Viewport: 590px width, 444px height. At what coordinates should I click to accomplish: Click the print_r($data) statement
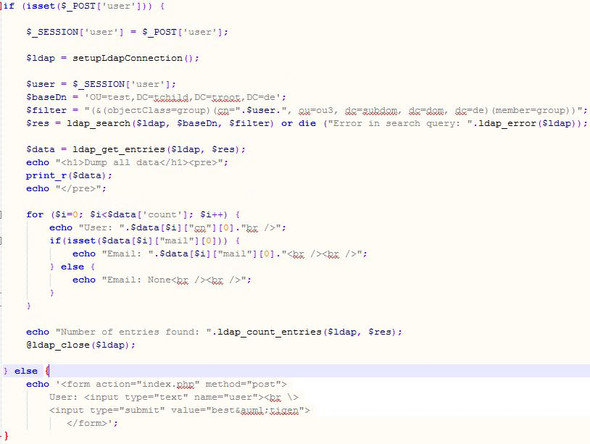pyautogui.click(x=69, y=176)
